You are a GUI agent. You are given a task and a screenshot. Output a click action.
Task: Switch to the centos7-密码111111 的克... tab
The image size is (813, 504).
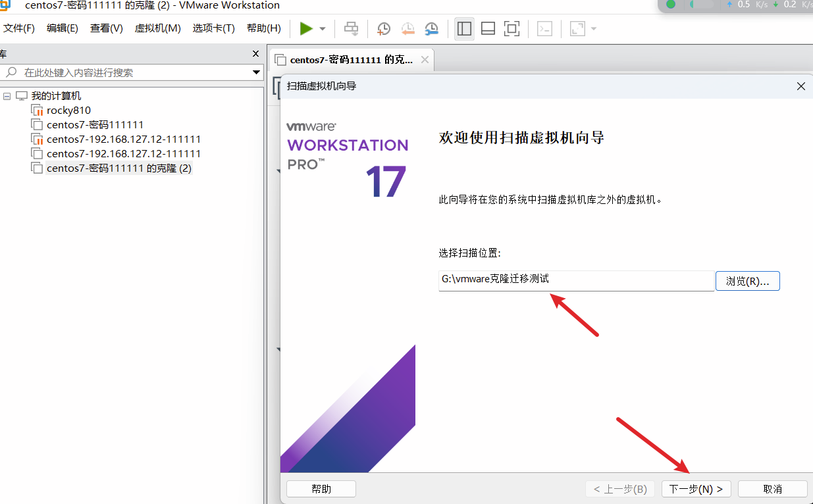352,60
